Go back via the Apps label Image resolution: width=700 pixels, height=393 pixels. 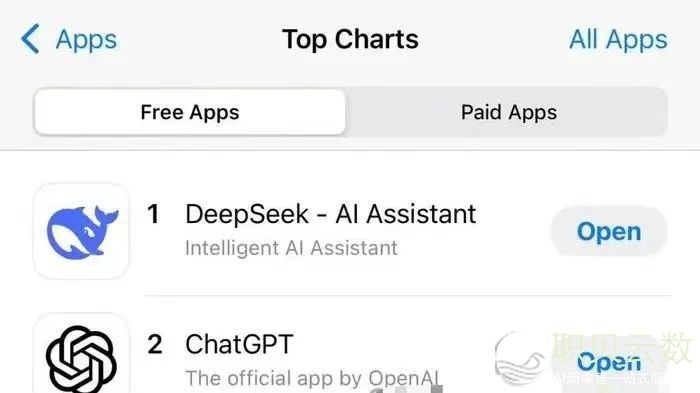(86, 40)
